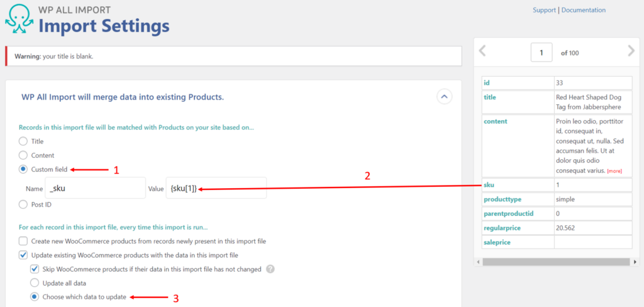Click the 'parentproductid' field name
This screenshot has height=307, width=644.
point(508,214)
